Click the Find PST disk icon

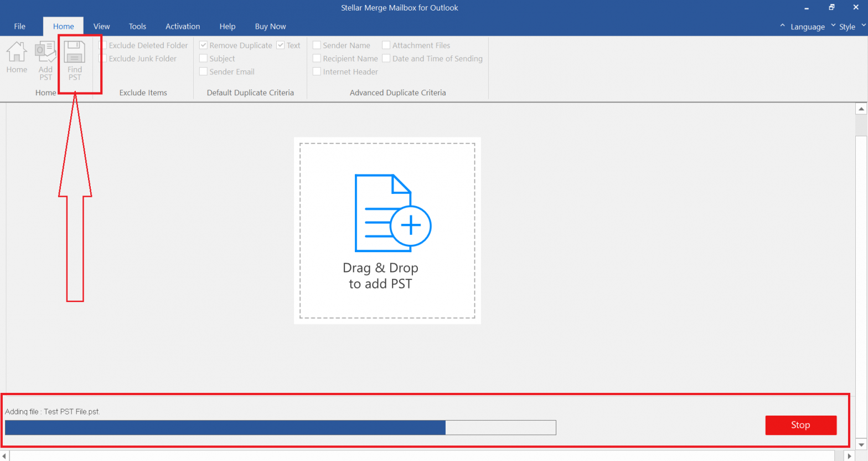click(x=74, y=52)
